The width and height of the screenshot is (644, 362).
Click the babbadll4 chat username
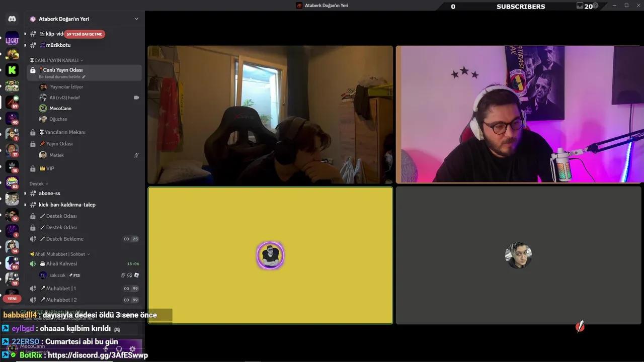20,315
